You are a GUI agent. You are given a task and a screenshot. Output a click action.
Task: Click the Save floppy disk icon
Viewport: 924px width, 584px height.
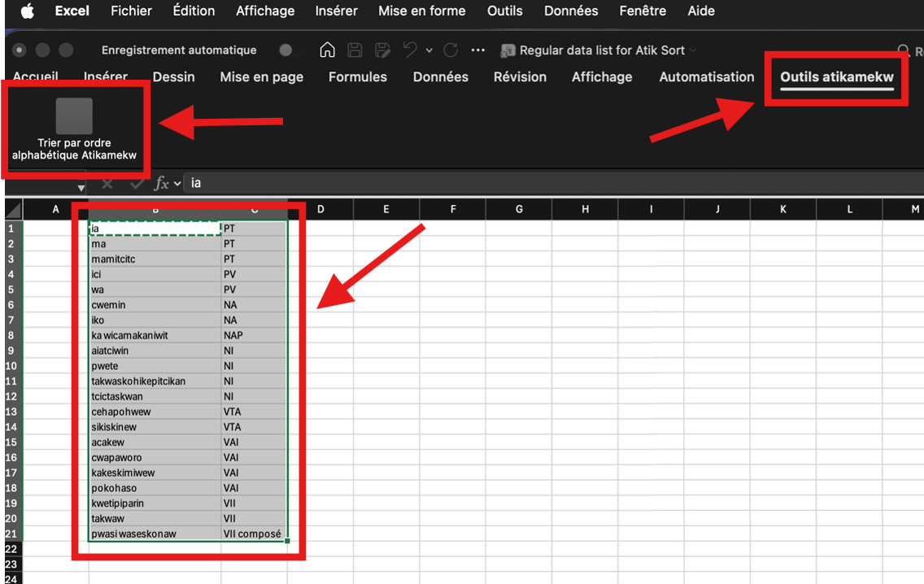[355, 50]
